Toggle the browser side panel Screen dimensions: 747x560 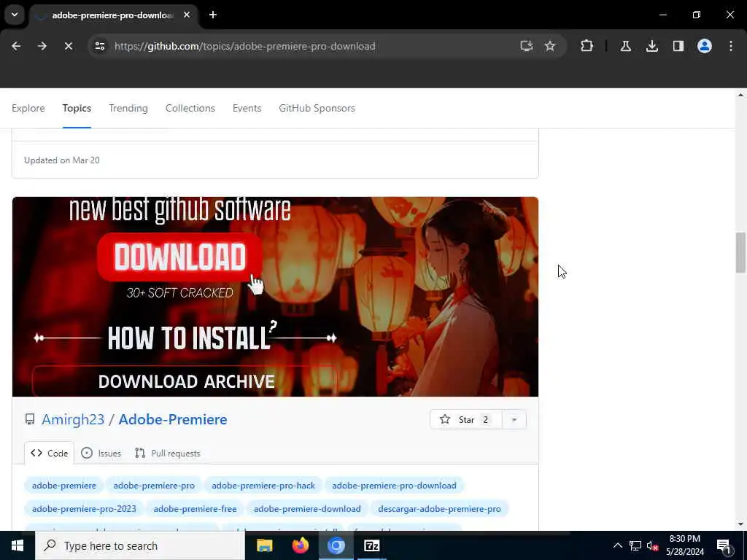click(x=678, y=46)
